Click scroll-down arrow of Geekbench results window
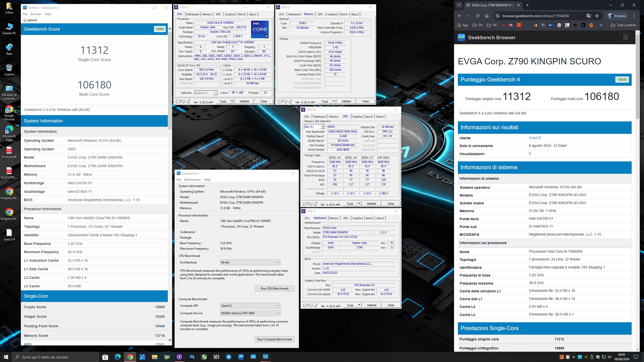Screen dimensions: 644x362 click(170, 340)
